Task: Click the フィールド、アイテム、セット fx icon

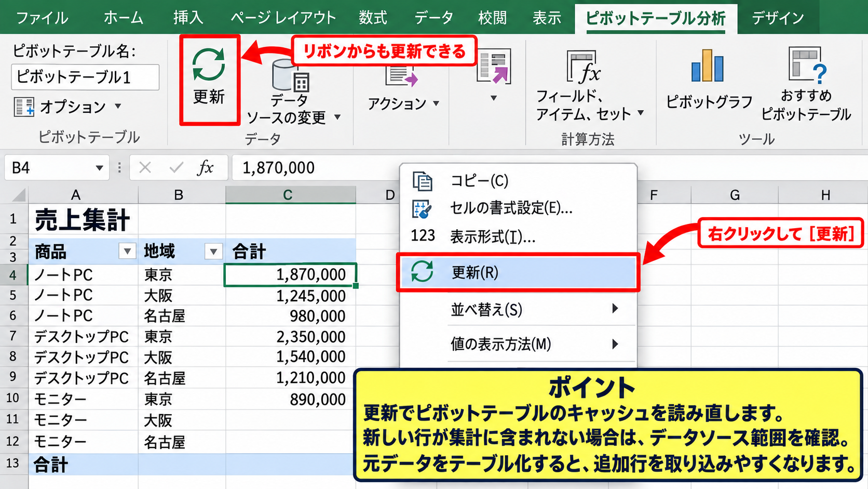Action: pos(584,67)
